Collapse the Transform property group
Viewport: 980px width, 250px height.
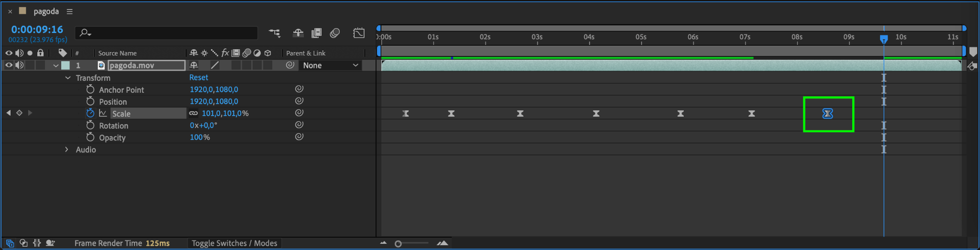pos(68,78)
